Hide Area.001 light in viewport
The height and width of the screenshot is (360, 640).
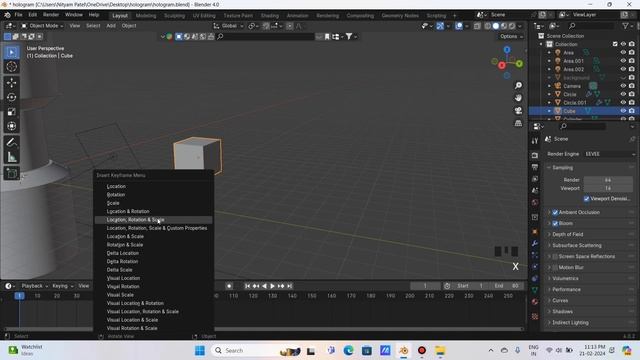click(x=623, y=61)
